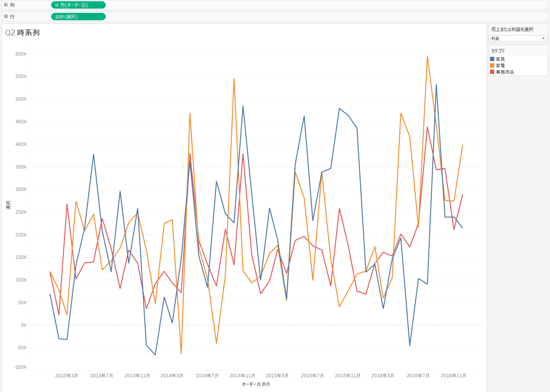This screenshot has height=392, width=550.
Task: Click the 2014年7月 date label
Action: tap(207, 375)
